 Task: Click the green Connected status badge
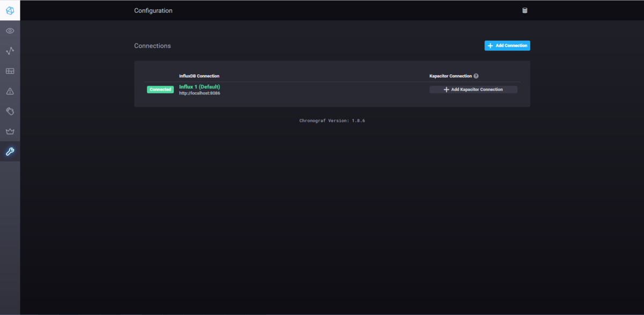[x=160, y=90]
